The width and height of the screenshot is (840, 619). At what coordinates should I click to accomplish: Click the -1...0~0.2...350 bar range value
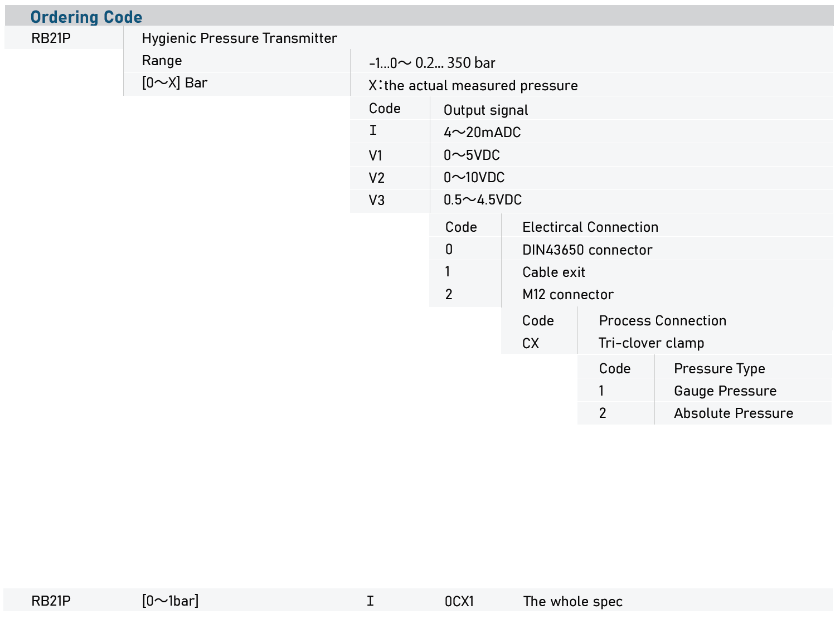432,64
